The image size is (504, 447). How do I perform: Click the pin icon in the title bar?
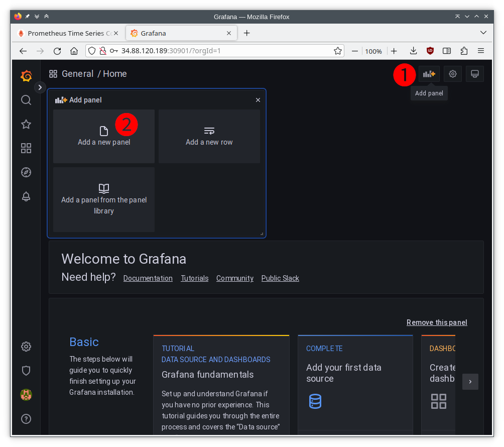pyautogui.click(x=28, y=16)
